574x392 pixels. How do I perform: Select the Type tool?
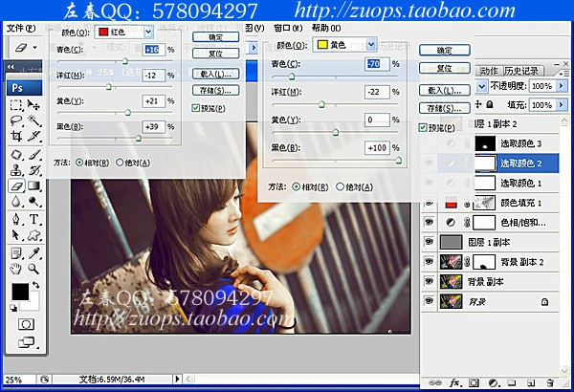(x=34, y=219)
